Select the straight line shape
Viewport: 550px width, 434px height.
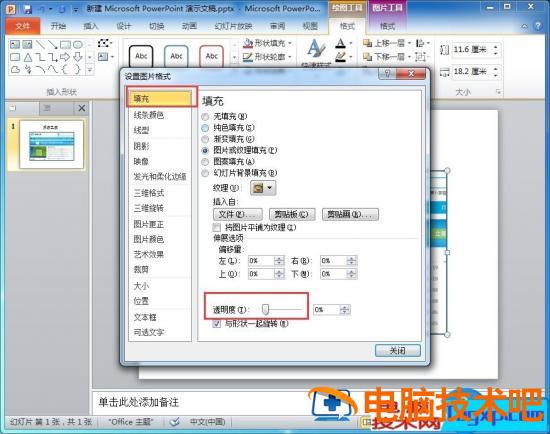click(40, 44)
